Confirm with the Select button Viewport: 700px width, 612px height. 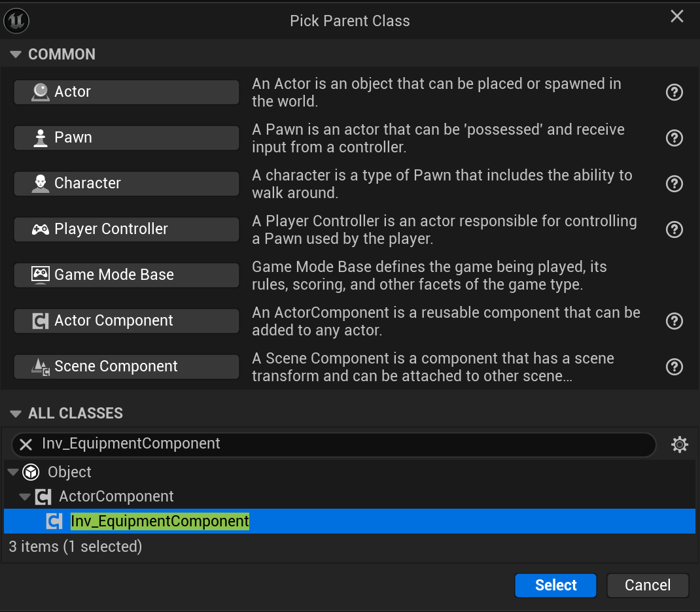pyautogui.click(x=555, y=585)
